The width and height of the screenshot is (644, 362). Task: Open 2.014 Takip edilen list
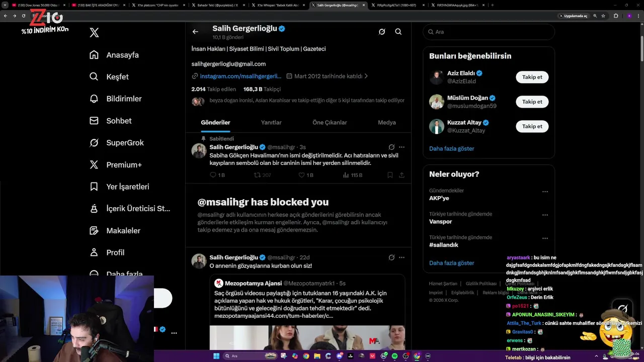tap(213, 89)
